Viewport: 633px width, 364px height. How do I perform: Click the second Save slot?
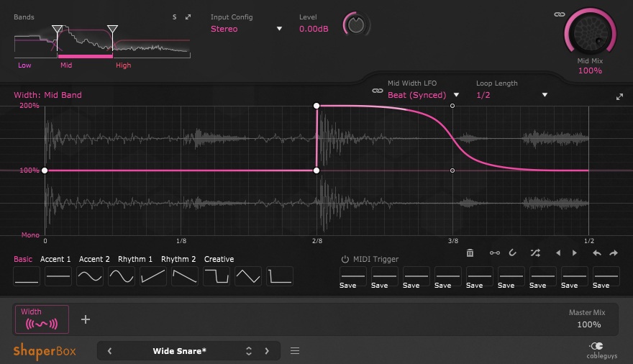384,278
